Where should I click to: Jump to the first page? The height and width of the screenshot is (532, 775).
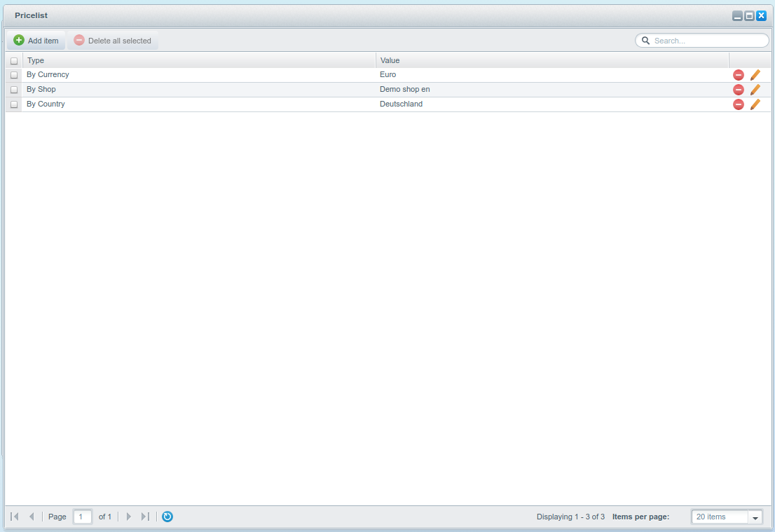pos(15,517)
